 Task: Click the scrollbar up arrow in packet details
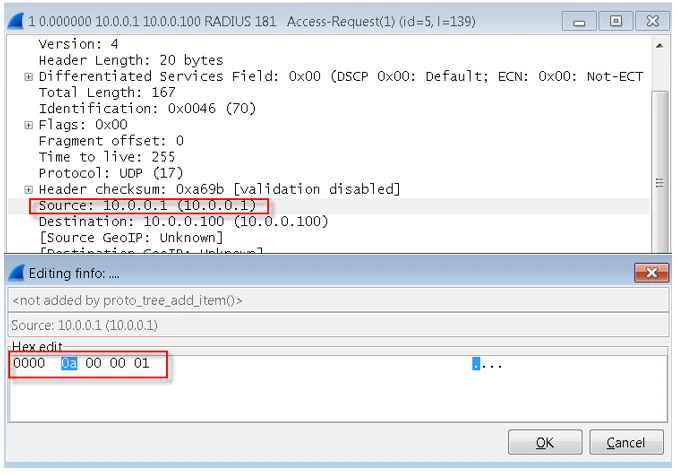658,46
